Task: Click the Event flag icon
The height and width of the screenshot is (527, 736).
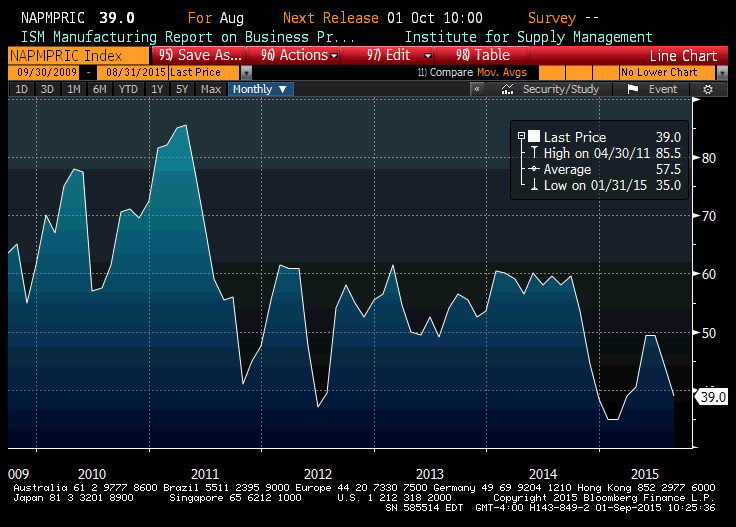Action: click(x=632, y=89)
